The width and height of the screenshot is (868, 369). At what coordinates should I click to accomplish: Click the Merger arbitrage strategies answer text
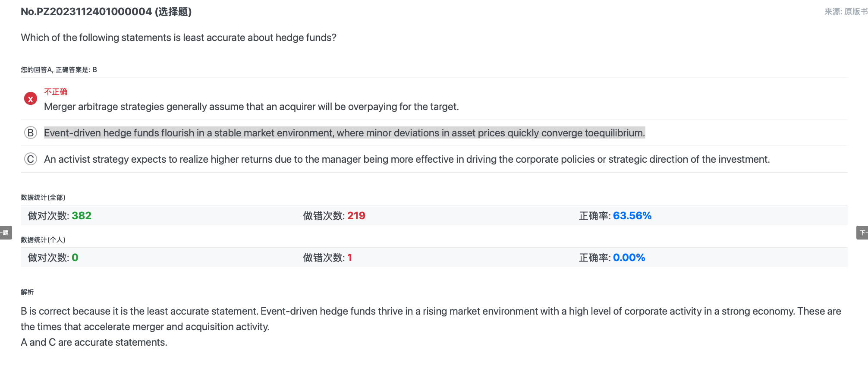251,107
